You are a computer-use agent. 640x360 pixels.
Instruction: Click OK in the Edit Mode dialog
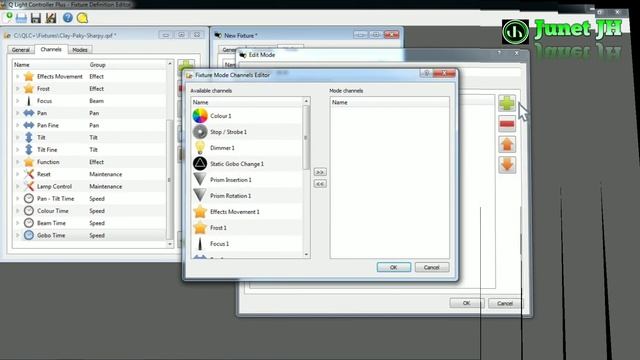point(467,303)
